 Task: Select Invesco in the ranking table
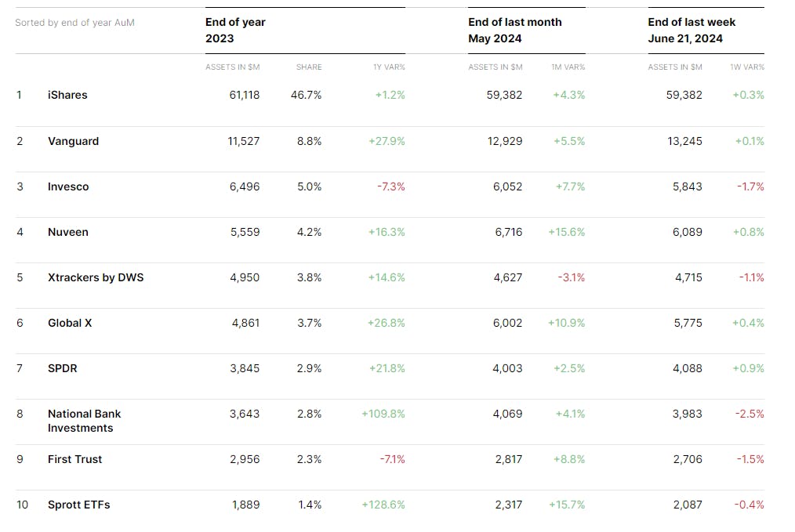[x=68, y=186]
